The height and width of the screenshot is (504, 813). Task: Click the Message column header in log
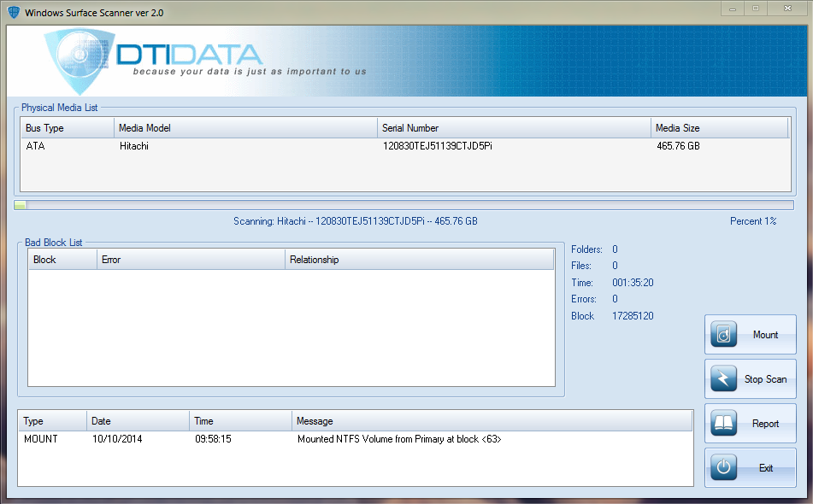click(491, 421)
